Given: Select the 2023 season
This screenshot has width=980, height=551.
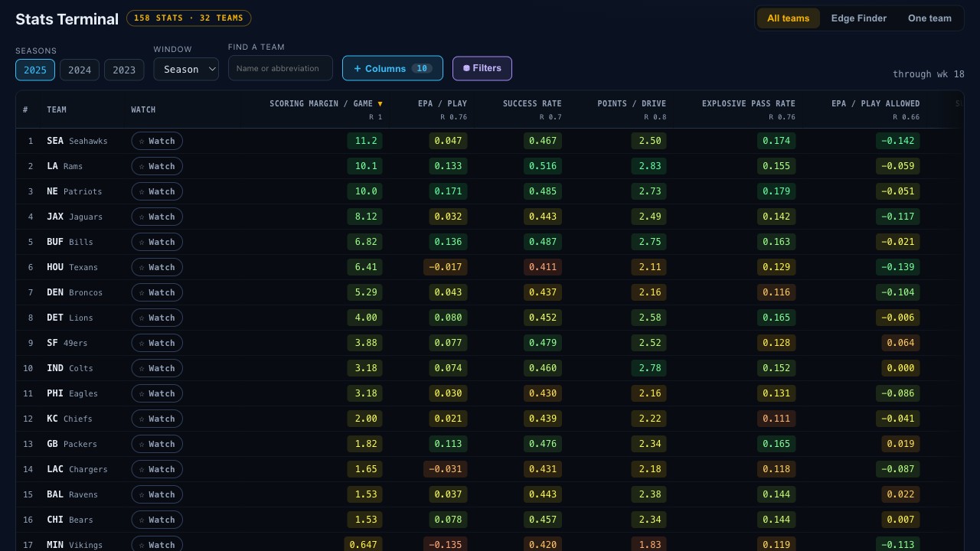Looking at the screenshot, I should pos(124,70).
